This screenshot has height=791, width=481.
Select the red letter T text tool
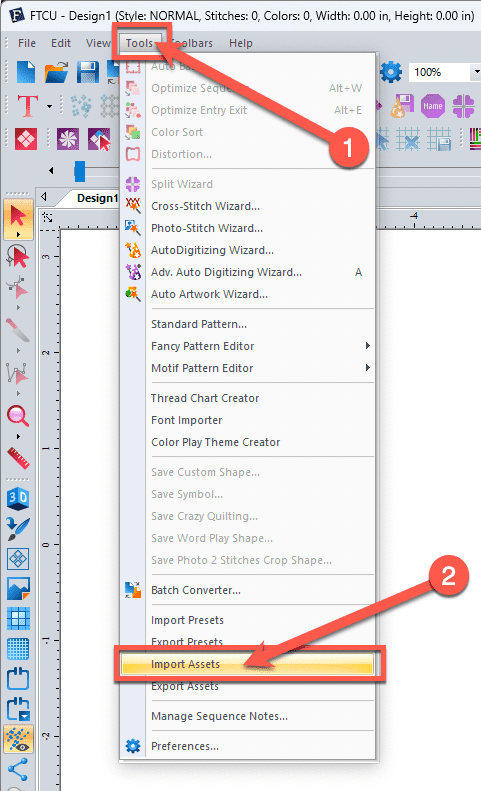pos(28,106)
